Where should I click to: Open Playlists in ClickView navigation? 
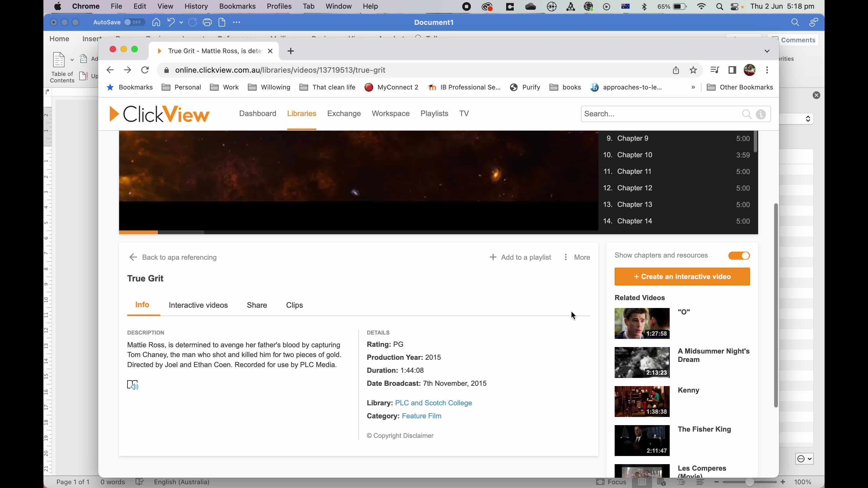tap(434, 114)
